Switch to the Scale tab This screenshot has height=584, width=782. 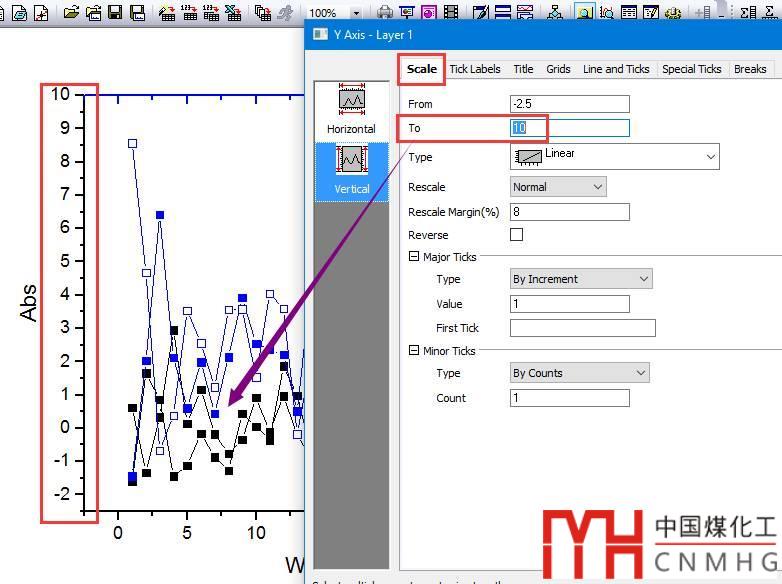(421, 69)
